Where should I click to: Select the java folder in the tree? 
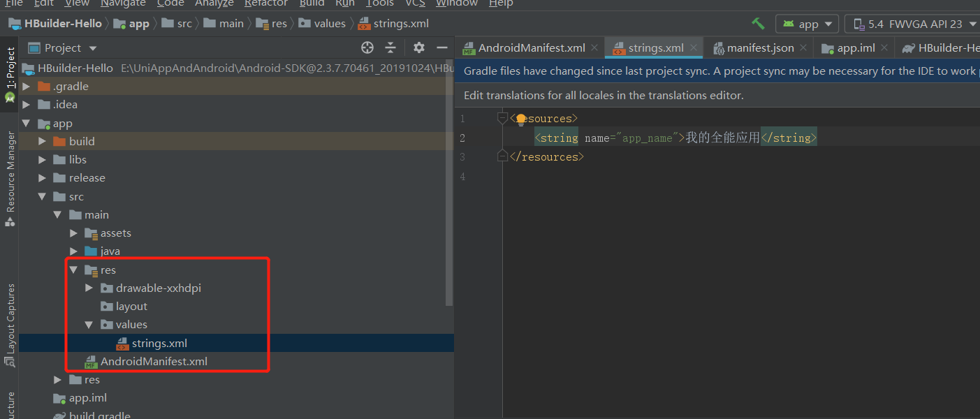102,251
